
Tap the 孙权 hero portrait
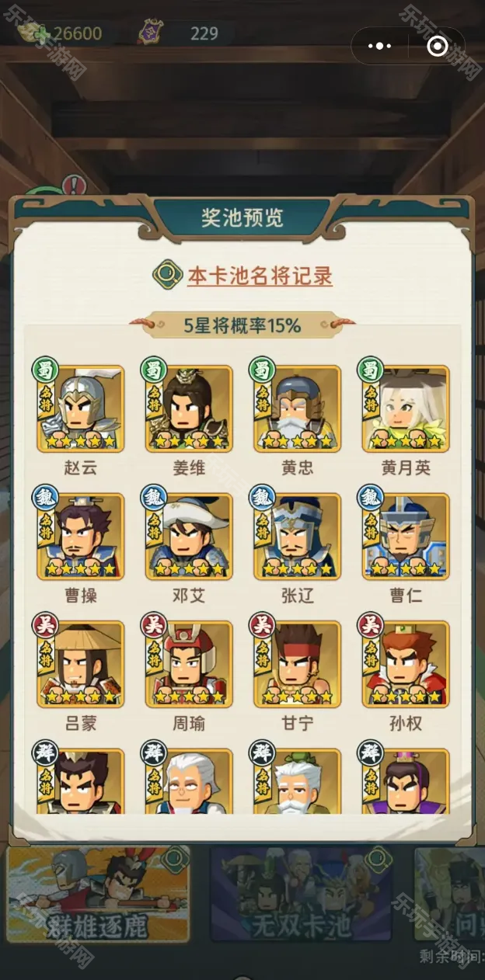406,664
